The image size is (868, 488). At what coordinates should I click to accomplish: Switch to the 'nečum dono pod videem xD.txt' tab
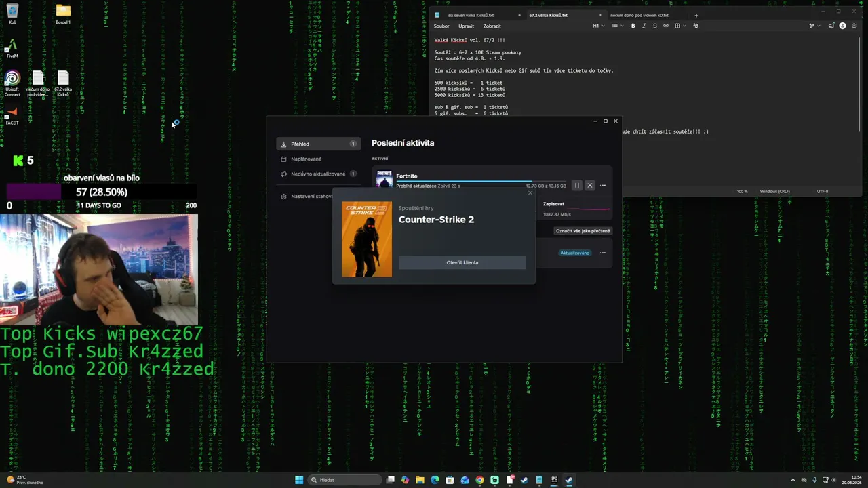click(639, 15)
